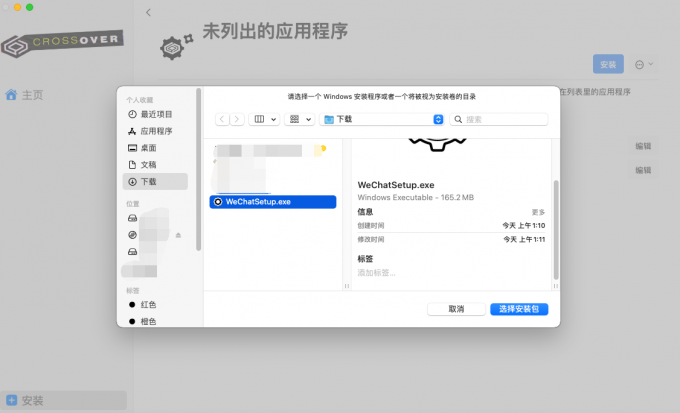Click the yellow minimize window button
This screenshot has width=680, height=413.
pyautogui.click(x=17, y=7)
